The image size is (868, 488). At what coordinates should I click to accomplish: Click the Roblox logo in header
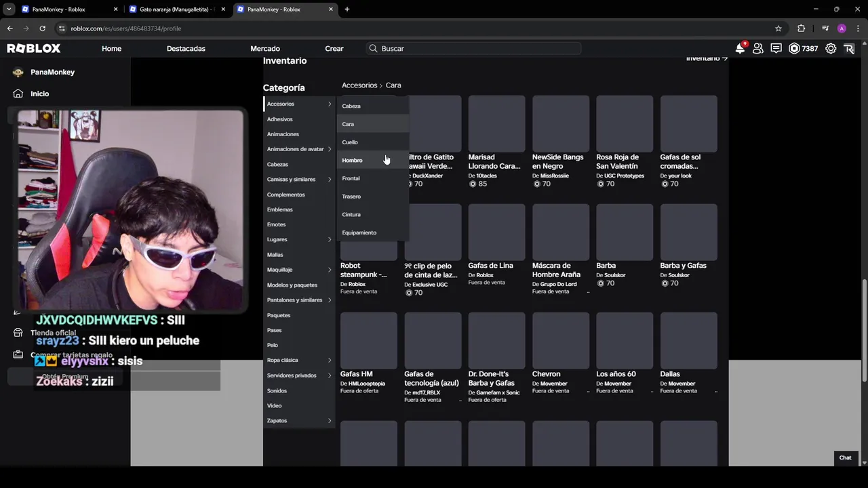pyautogui.click(x=34, y=48)
